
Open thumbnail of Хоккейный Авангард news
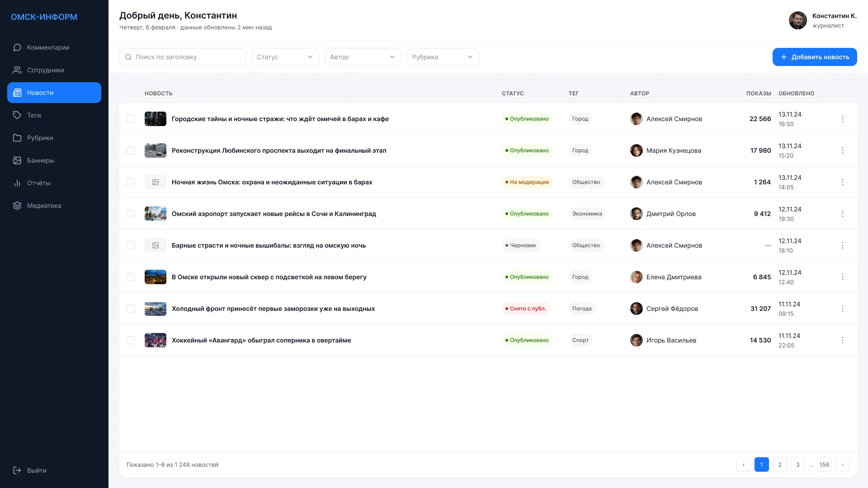[156, 340]
